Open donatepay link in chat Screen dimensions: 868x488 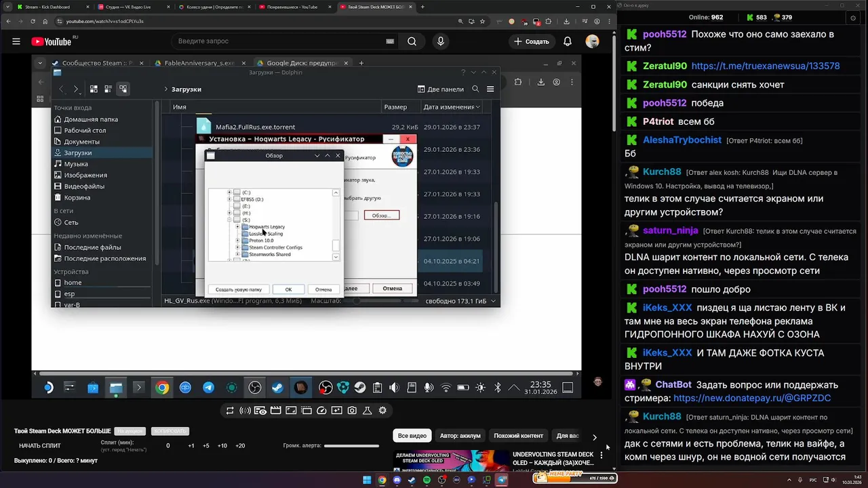[x=752, y=398]
